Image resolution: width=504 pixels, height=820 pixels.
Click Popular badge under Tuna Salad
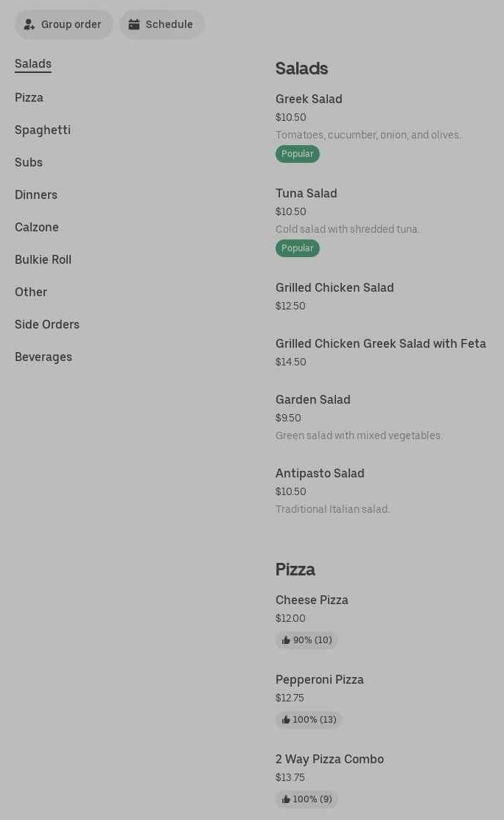pyautogui.click(x=298, y=248)
